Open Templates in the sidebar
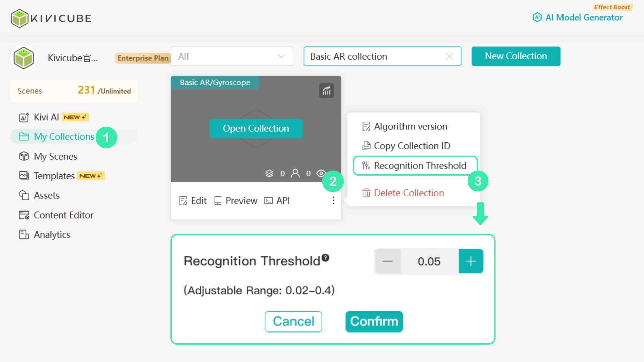This screenshot has height=362, width=644. (61, 176)
